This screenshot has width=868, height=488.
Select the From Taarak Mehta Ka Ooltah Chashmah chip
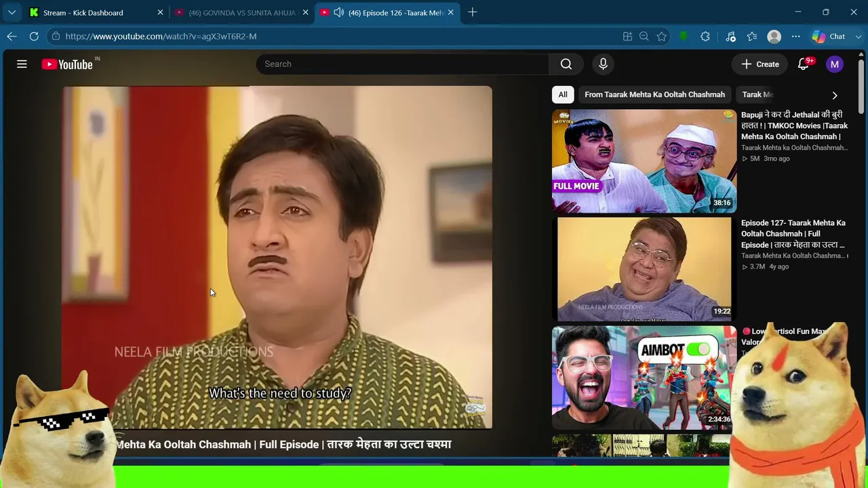click(654, 94)
